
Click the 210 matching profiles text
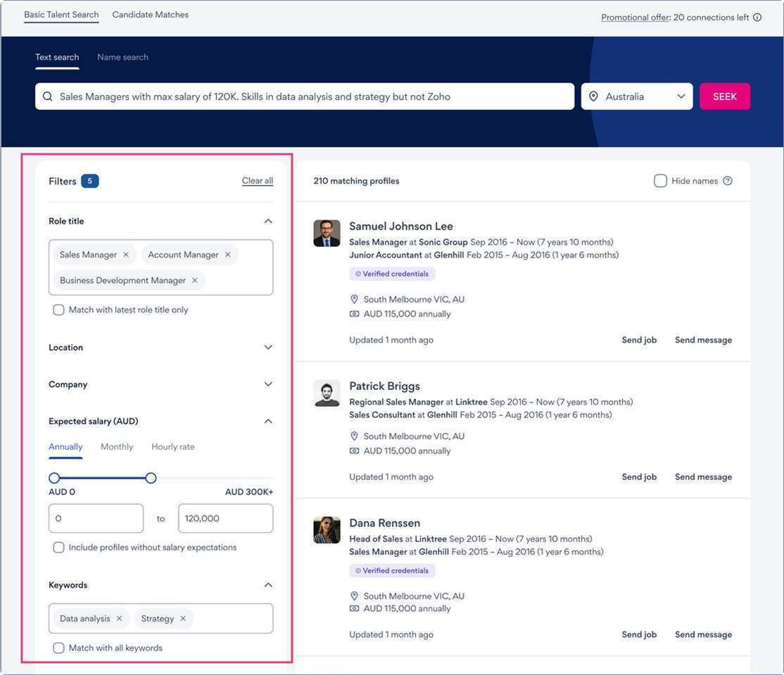point(357,181)
